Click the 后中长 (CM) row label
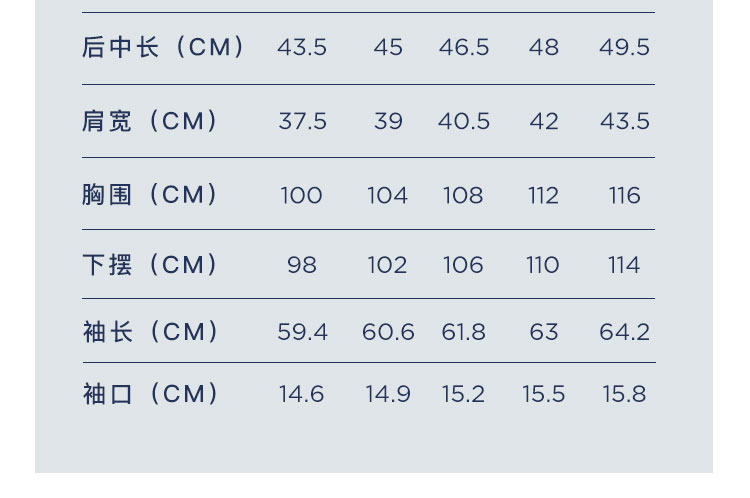Image resolution: width=750 pixels, height=498 pixels. [x=163, y=47]
